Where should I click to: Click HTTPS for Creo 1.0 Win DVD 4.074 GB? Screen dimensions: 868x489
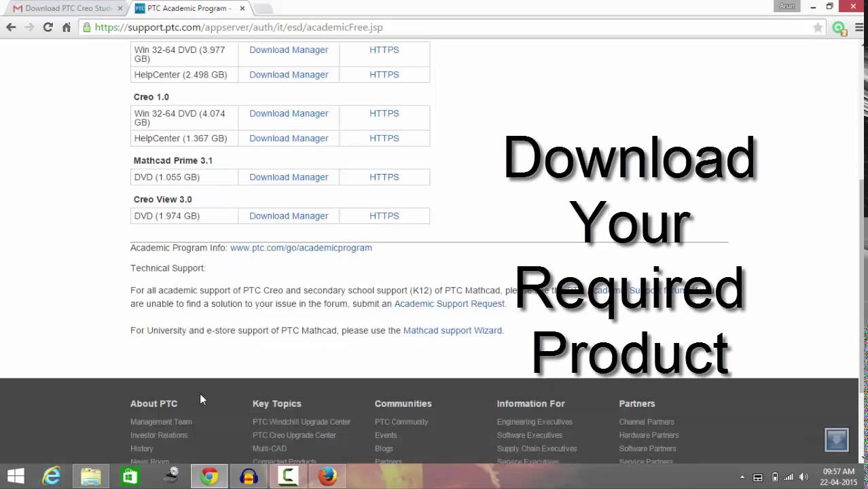click(x=384, y=113)
